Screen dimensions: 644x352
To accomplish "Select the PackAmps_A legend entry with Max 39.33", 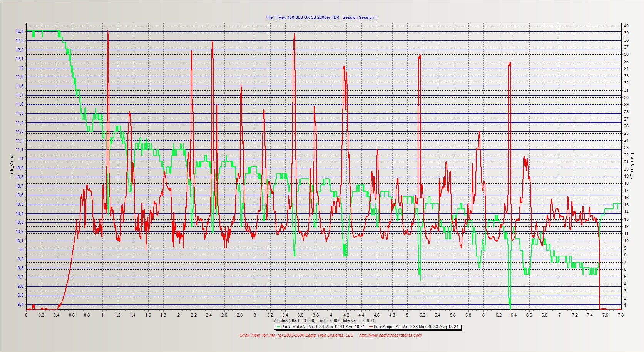I will [414, 327].
